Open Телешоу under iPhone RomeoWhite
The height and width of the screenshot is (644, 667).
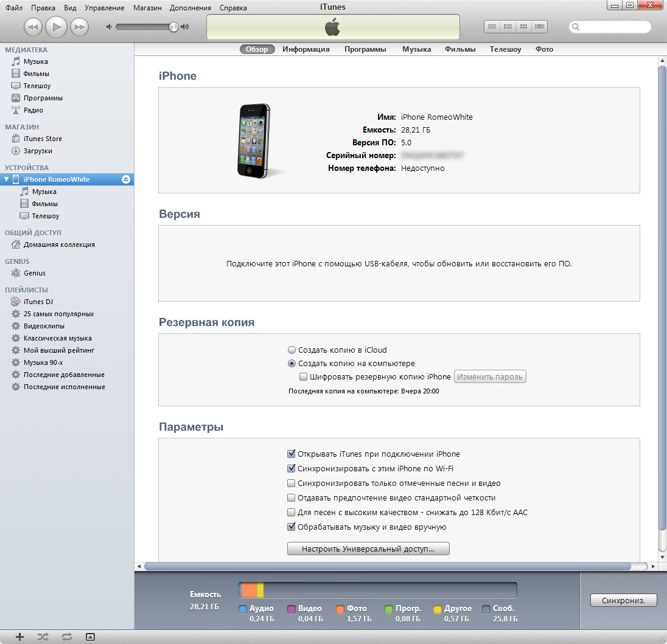pos(46,216)
